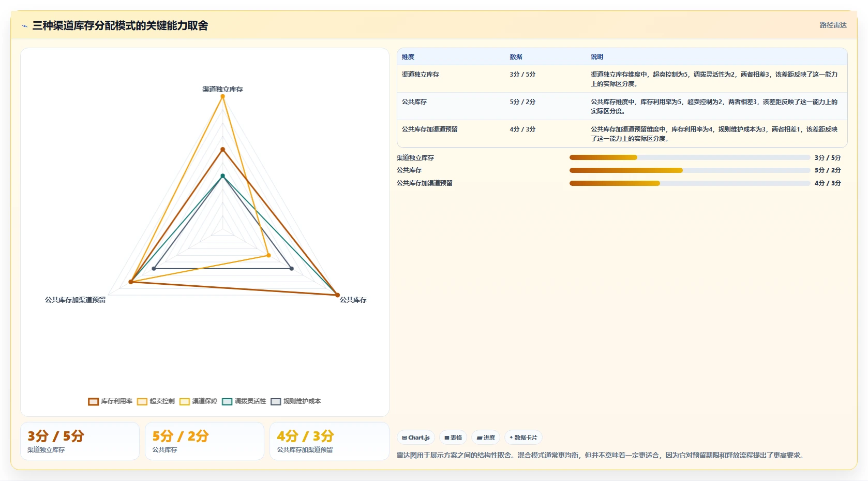Screen dimensions: 868x481
Task: Select the 3分 / 5分 summary card
Action: coord(80,441)
